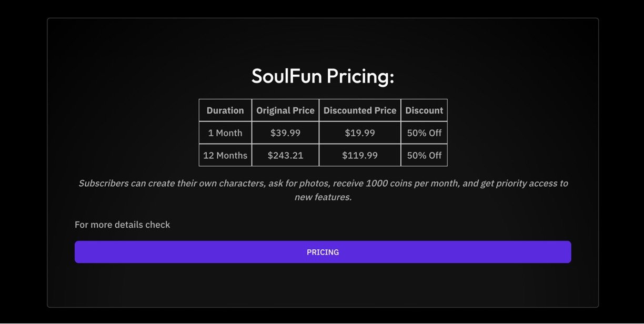Select the Original Price column header

coord(285,110)
